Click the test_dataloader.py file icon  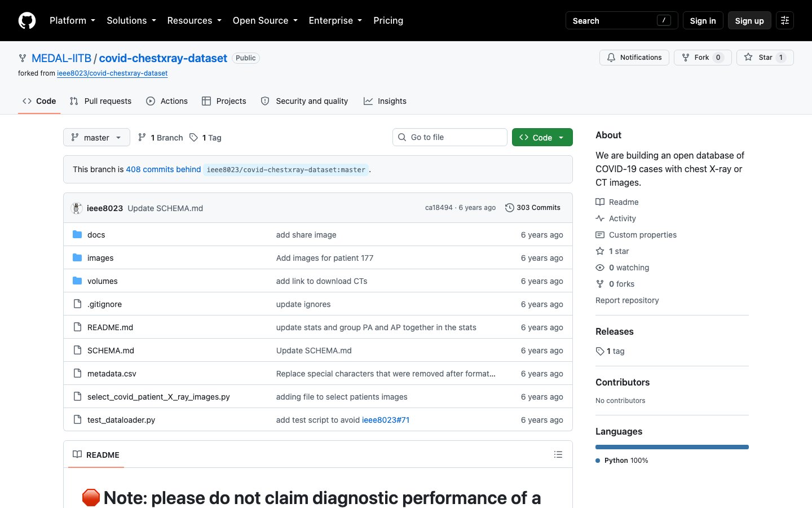pyautogui.click(x=77, y=419)
